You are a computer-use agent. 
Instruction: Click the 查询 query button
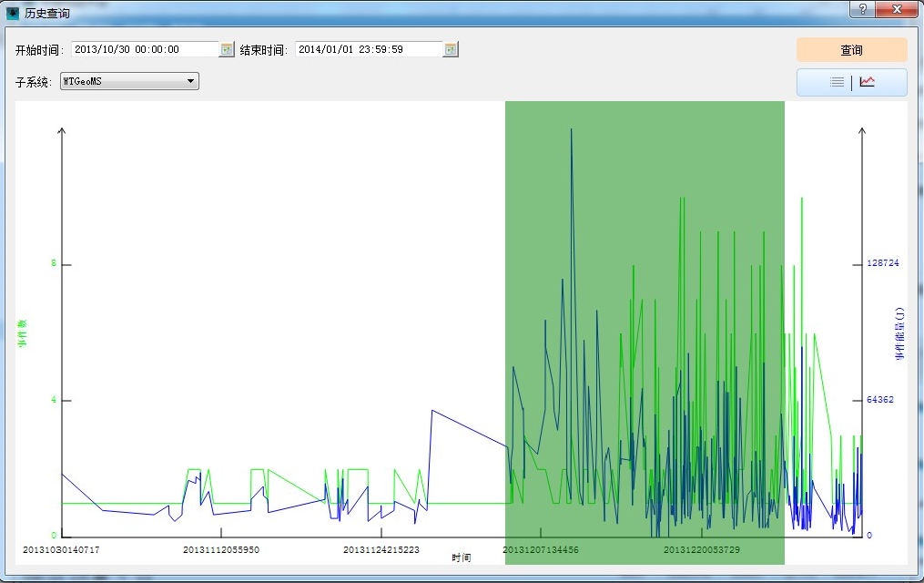[851, 50]
